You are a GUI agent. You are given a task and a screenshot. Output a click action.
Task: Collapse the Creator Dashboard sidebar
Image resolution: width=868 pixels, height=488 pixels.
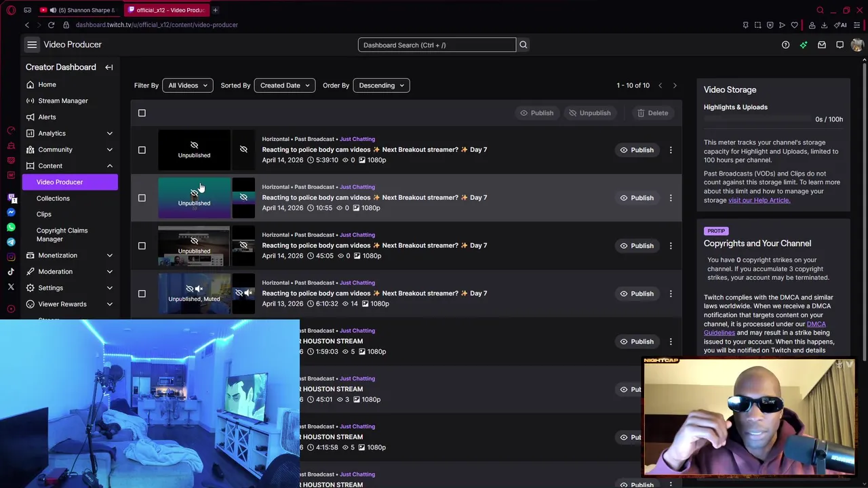pyautogui.click(x=108, y=67)
